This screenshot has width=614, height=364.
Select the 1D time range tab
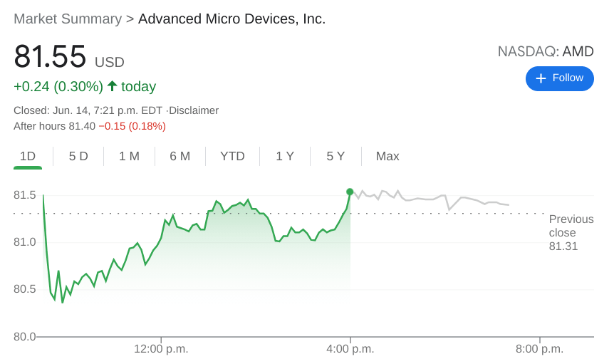[x=28, y=156]
